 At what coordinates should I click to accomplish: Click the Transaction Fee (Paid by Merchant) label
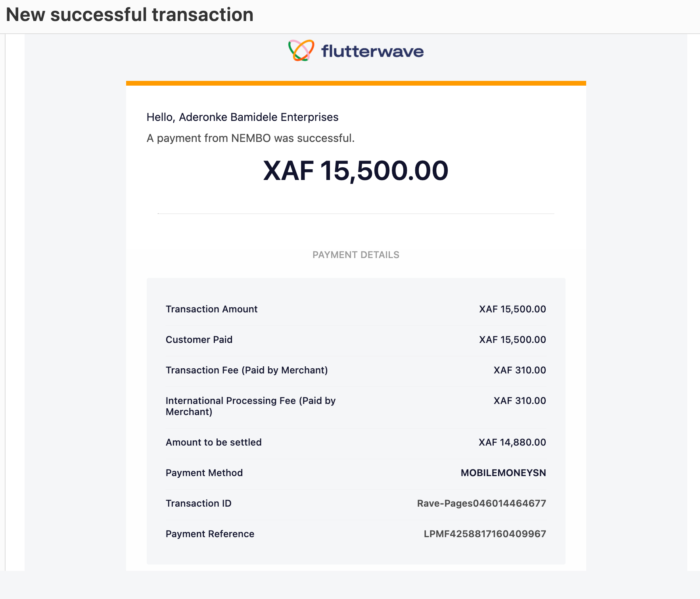247,370
